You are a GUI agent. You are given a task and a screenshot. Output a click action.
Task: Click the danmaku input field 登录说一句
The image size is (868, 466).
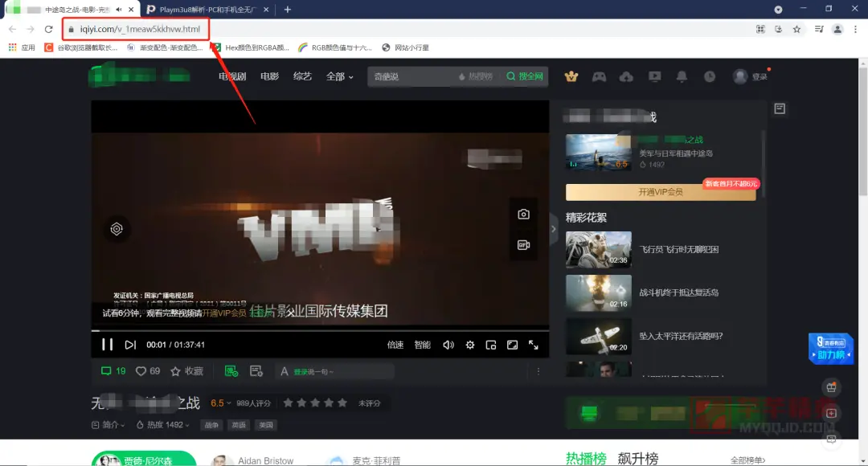(335, 371)
